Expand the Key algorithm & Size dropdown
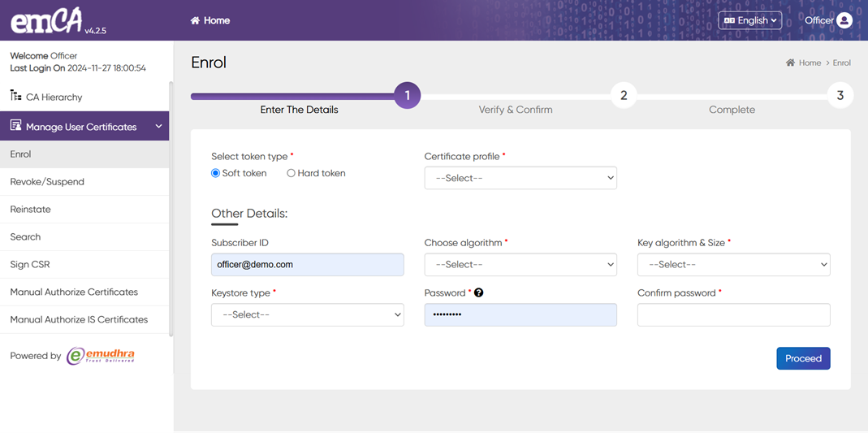Image resolution: width=868 pixels, height=433 pixels. (733, 264)
